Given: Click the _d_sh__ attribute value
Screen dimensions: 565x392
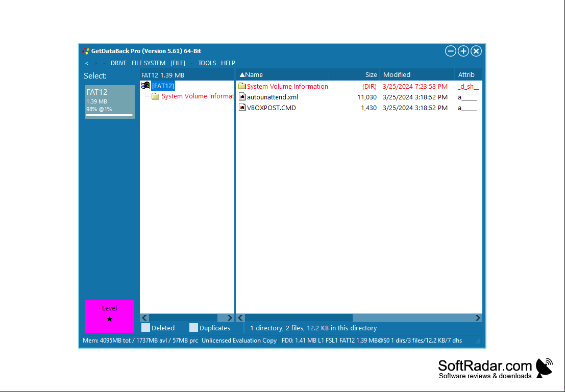Looking at the screenshot, I should tap(468, 86).
